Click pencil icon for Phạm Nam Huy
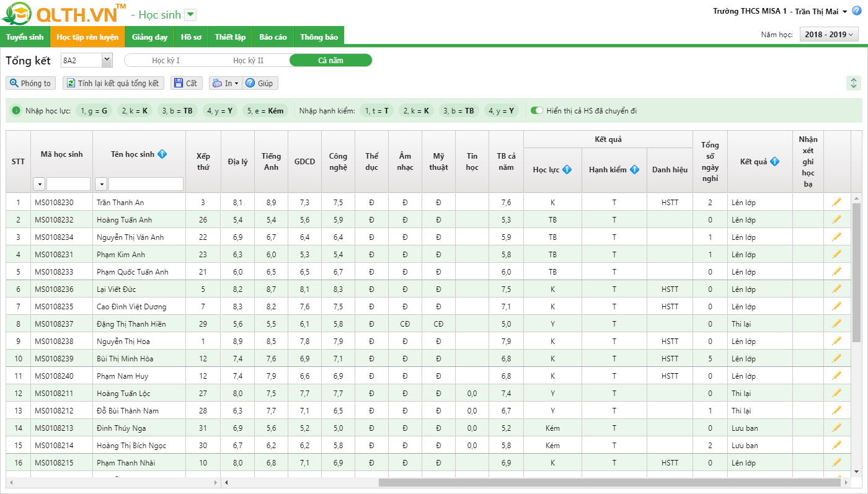This screenshot has width=868, height=494. point(836,376)
